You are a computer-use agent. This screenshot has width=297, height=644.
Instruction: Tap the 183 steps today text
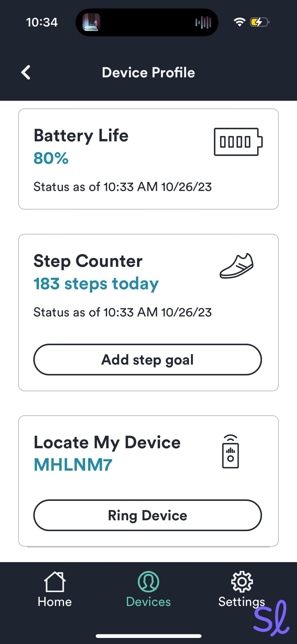point(96,284)
